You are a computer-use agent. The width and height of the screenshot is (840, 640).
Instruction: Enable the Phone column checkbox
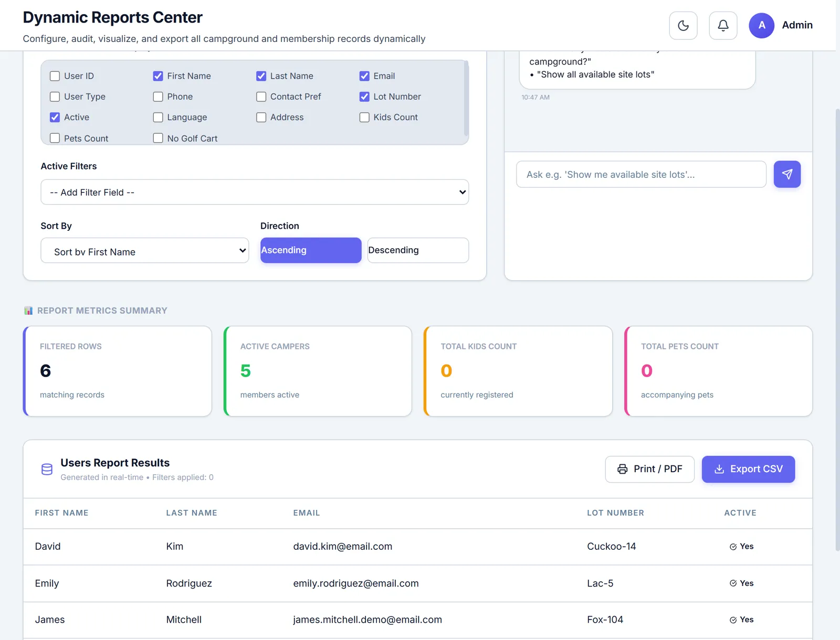coord(158,97)
